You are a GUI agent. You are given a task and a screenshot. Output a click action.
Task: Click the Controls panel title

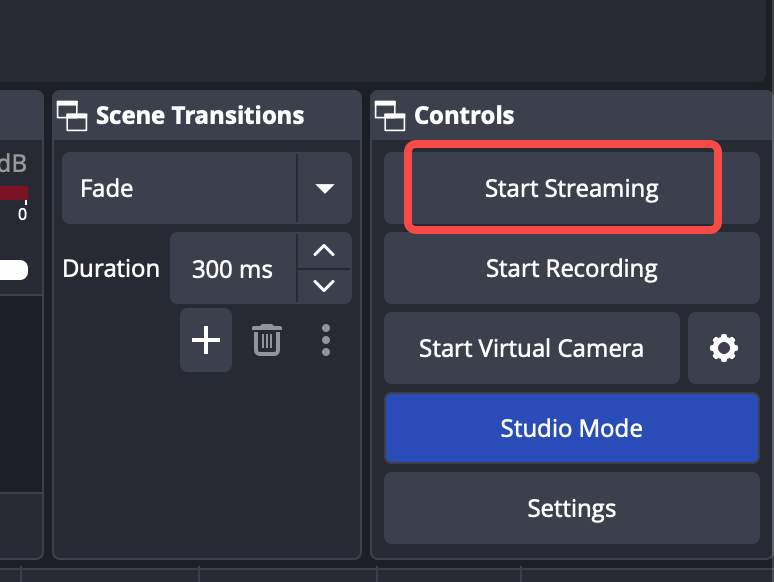coord(464,116)
